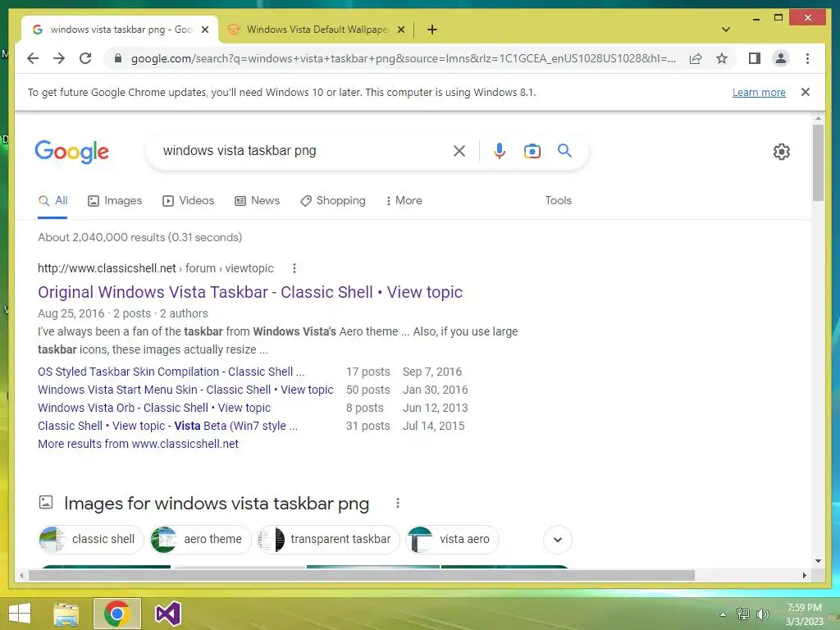Search by image with the camera icon
Screen dimensions: 840x630
[532, 151]
